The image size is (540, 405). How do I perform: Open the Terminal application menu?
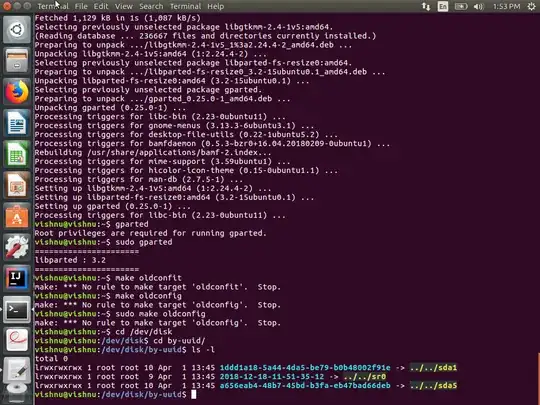[x=53, y=6]
